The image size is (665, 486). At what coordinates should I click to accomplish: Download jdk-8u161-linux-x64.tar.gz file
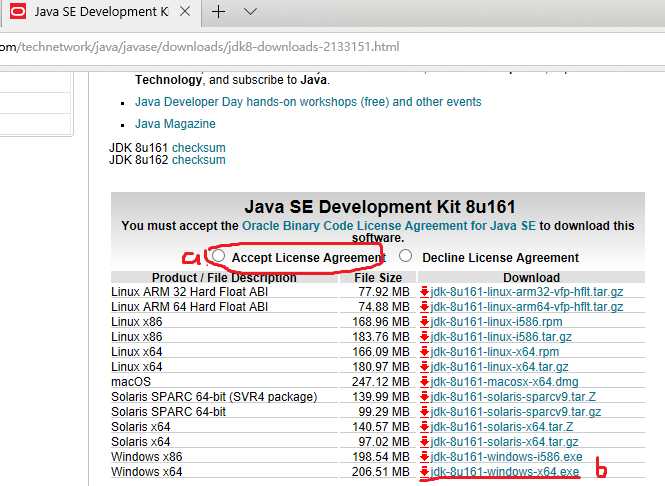click(499, 367)
